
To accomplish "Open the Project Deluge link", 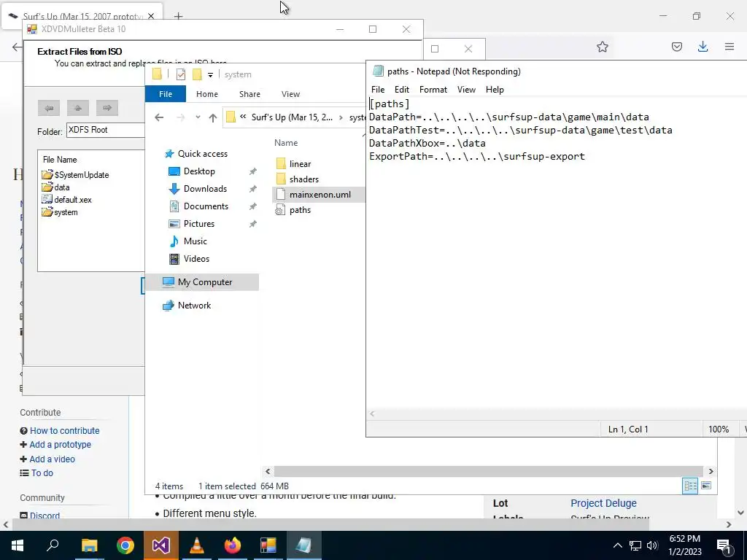I will pos(603,503).
